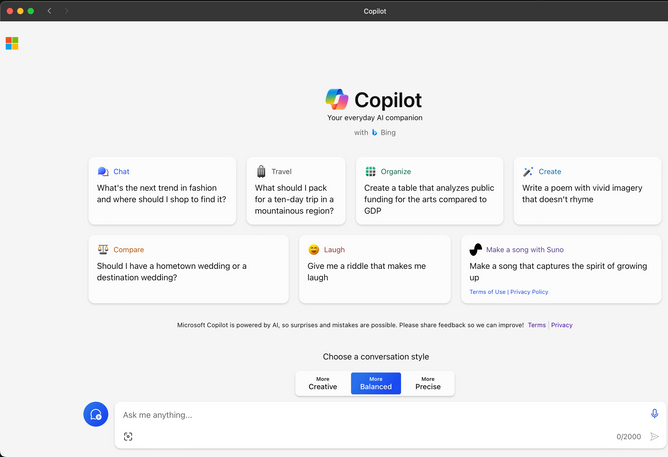This screenshot has width=668, height=457.
Task: Open Privacy Policy link in Suno card
Action: click(x=529, y=292)
